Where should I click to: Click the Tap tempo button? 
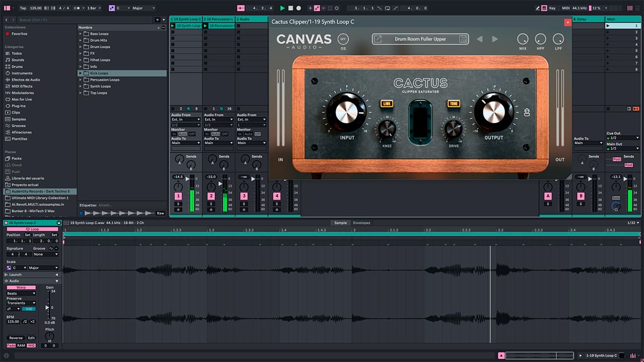tap(23, 8)
